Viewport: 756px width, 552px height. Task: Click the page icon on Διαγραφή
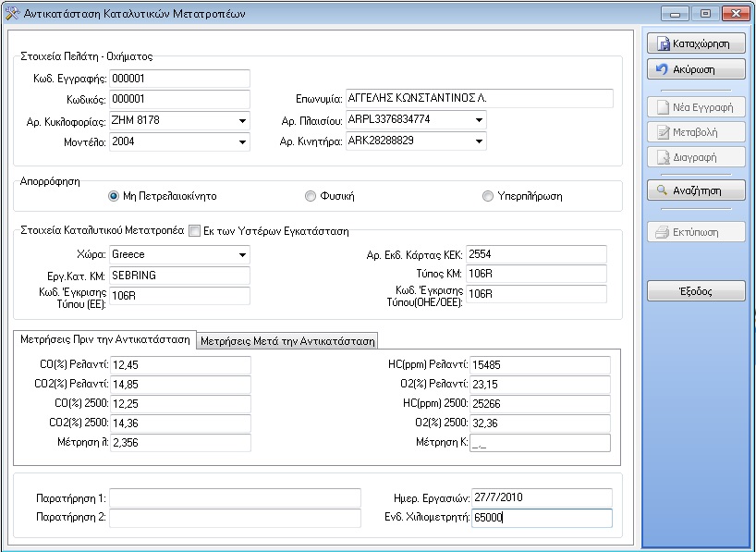(x=664, y=157)
